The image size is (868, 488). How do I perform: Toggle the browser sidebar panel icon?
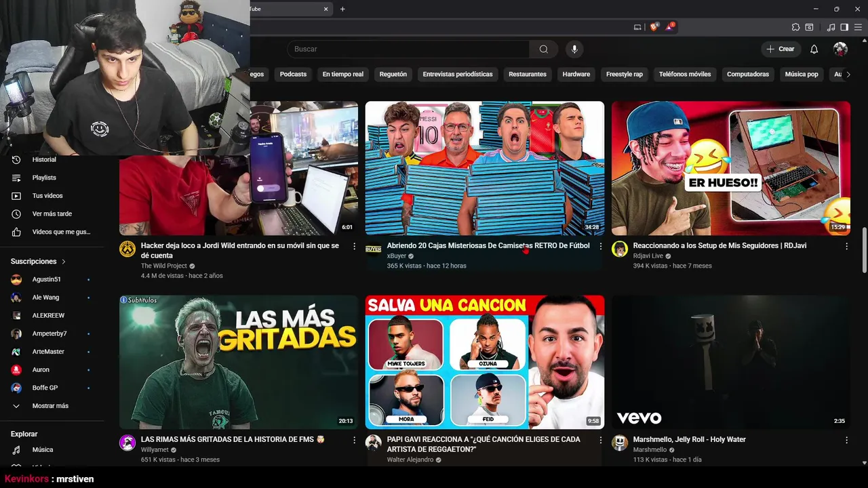[844, 27]
